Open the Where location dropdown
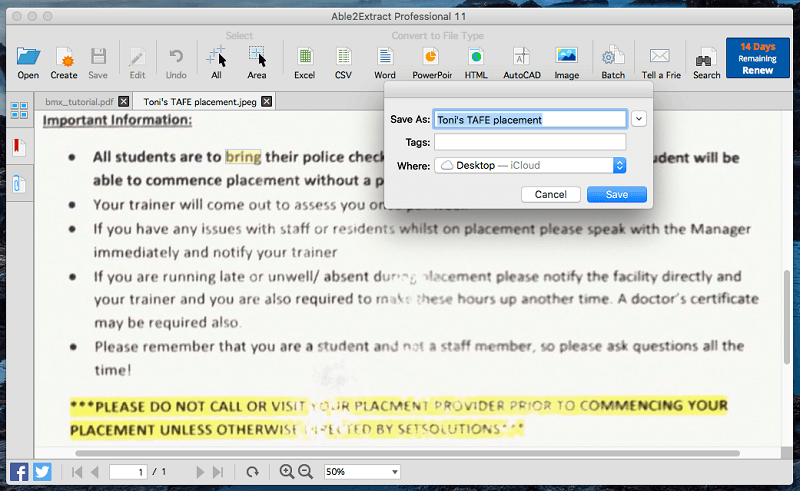Viewport: 800px width, 491px height. pos(530,165)
